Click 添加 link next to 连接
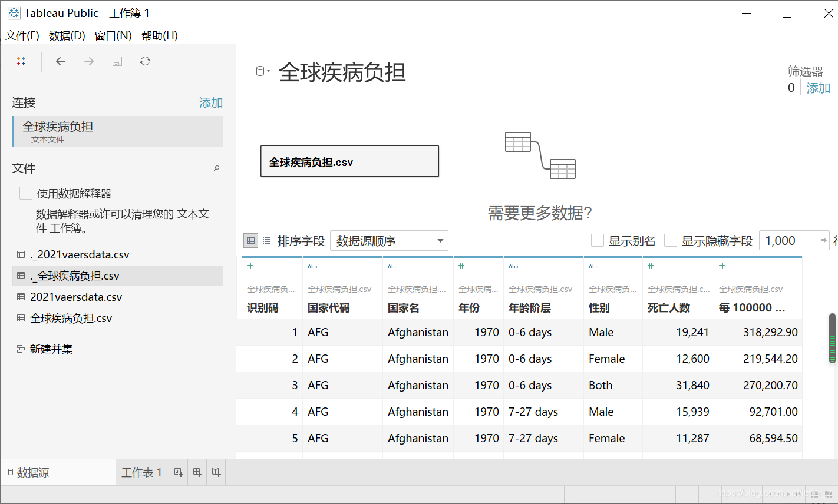The image size is (838, 504). click(211, 103)
